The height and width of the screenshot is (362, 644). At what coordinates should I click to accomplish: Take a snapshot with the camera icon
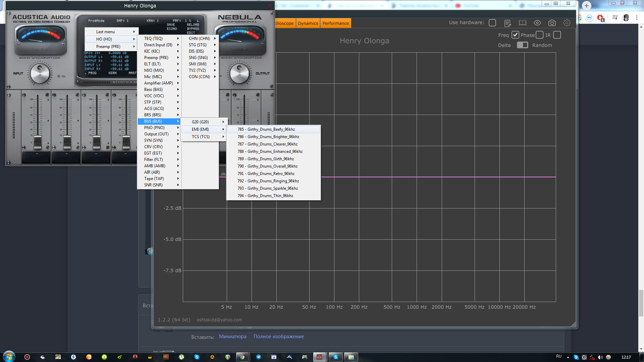tap(552, 23)
